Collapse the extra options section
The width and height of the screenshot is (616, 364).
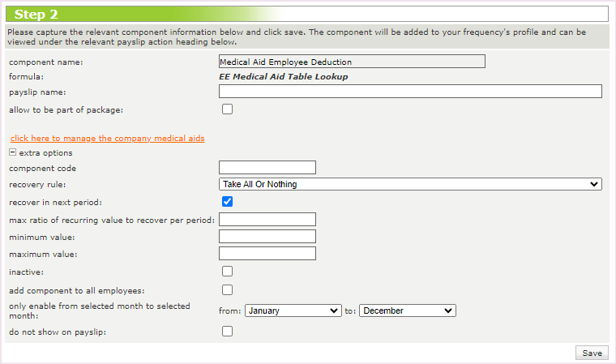(13, 152)
